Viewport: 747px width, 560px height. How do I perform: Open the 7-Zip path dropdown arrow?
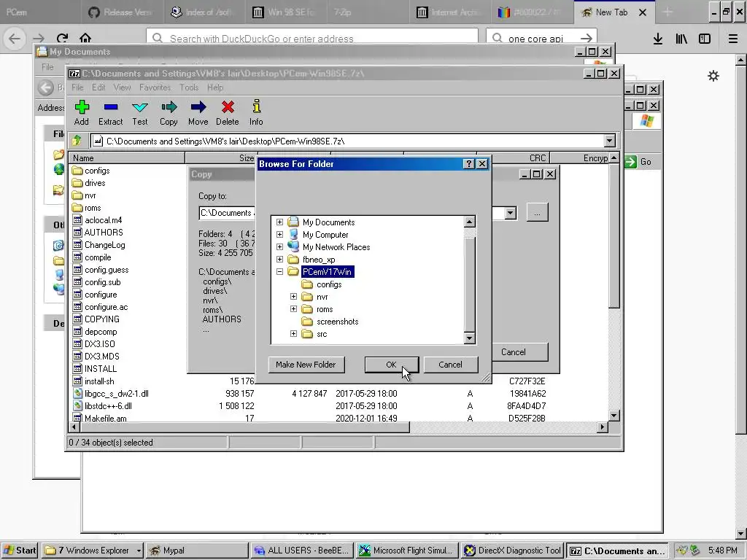tap(609, 141)
